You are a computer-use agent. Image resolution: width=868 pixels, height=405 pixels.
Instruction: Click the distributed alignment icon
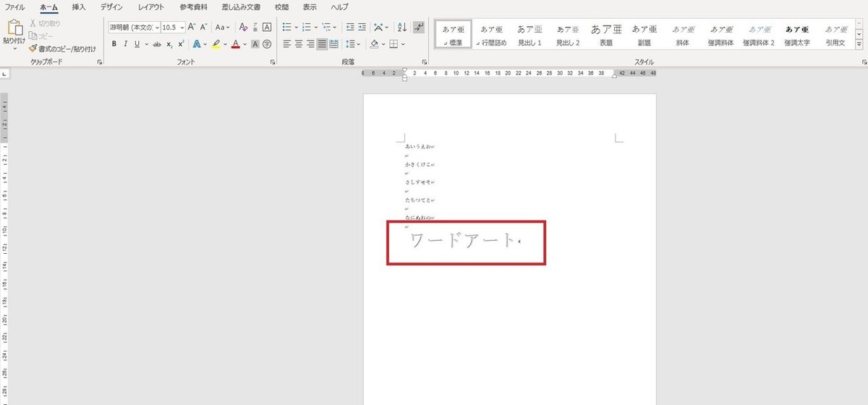tap(333, 44)
